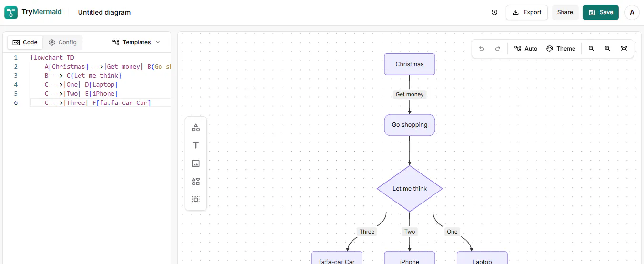The image size is (644, 264).
Task: Click code line with F[fa:fa-car Car]
Action: click(98, 103)
